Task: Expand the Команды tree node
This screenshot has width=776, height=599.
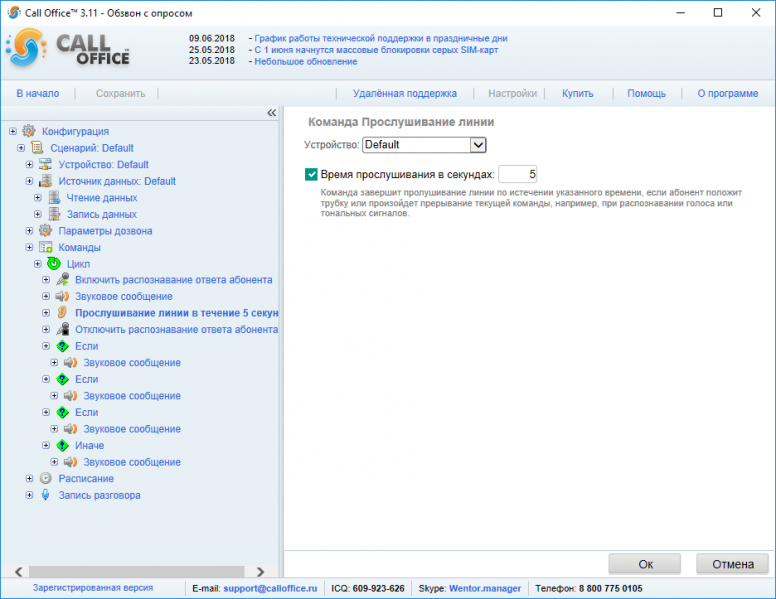Action: 29,247
